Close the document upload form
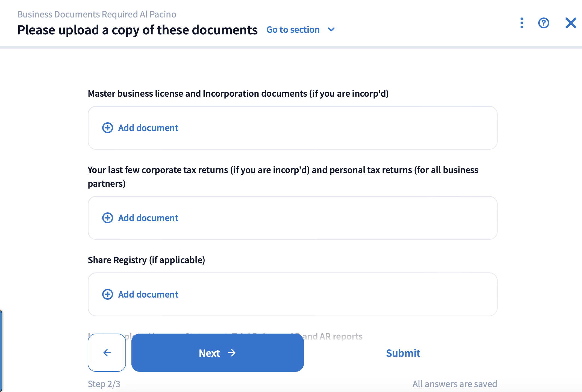 (571, 23)
